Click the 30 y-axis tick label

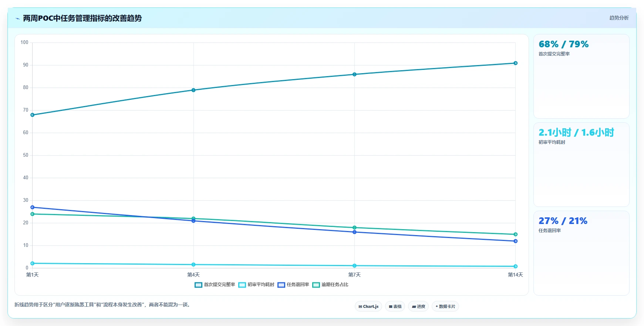click(x=26, y=200)
